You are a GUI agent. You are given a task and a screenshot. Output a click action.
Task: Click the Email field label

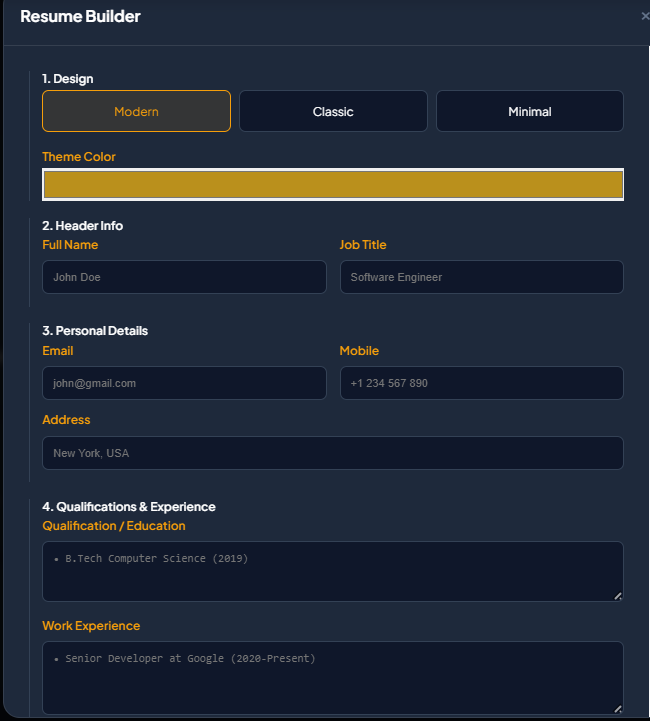pos(57,351)
